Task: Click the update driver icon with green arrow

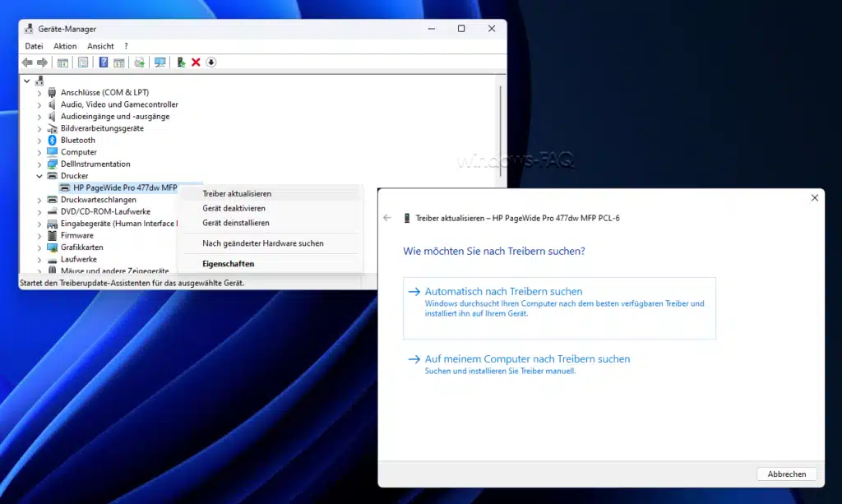Action: (181, 62)
